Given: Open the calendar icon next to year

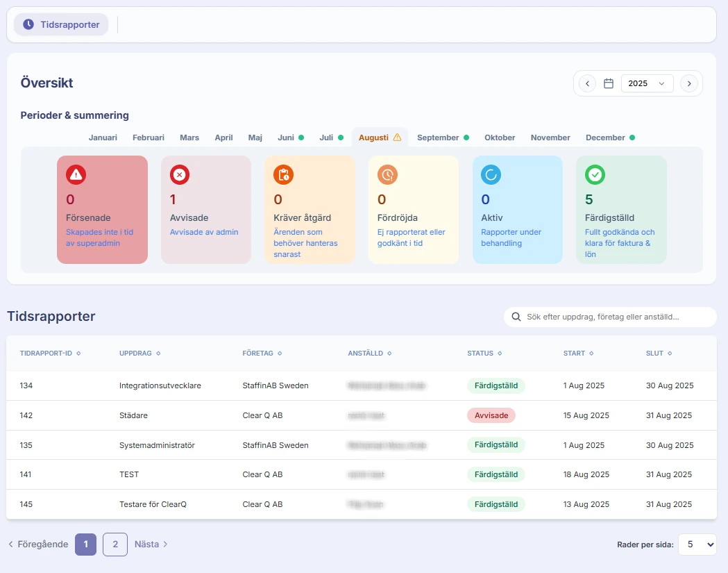Looking at the screenshot, I should pos(608,83).
